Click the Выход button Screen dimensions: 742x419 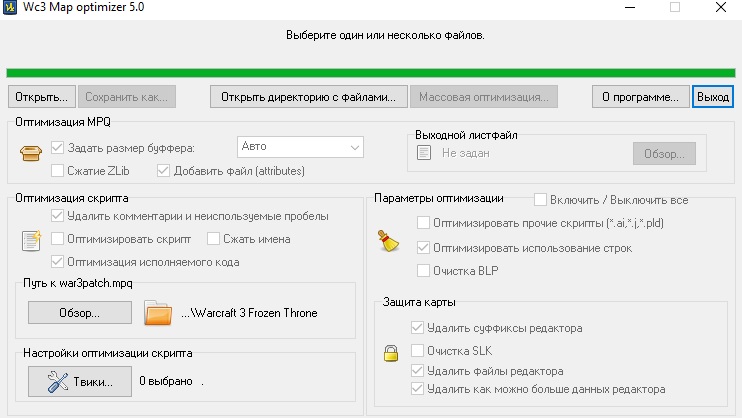coord(713,97)
